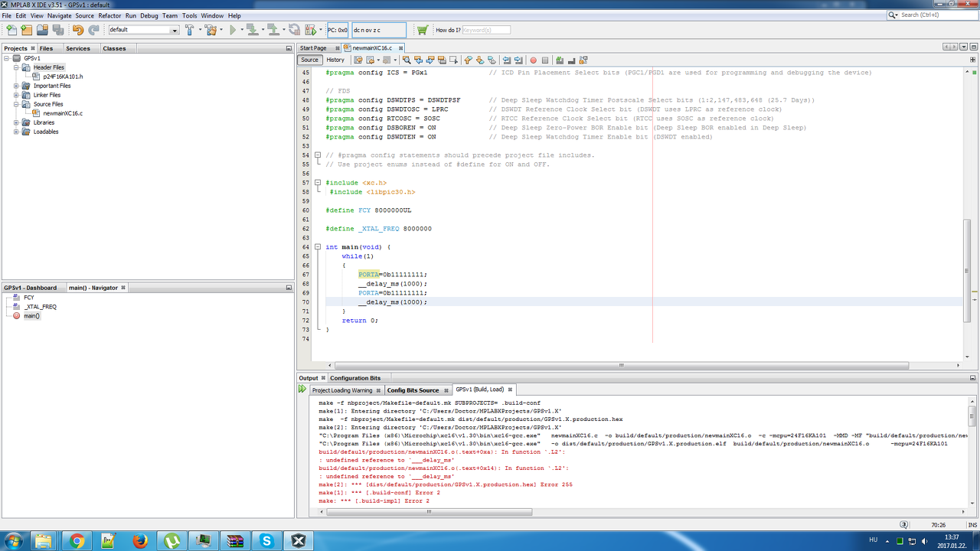This screenshot has height=551, width=980.
Task: Click the green Re-run arrow in Output
Action: 302,390
